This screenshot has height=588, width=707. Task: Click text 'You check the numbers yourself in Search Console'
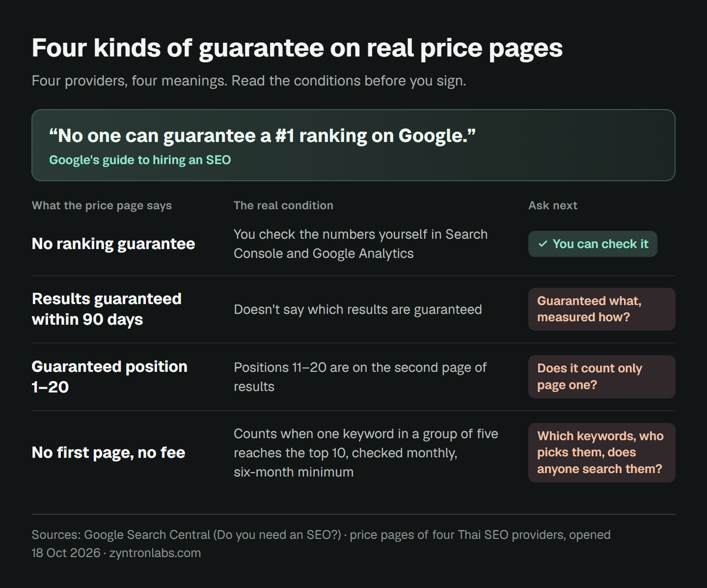point(361,244)
